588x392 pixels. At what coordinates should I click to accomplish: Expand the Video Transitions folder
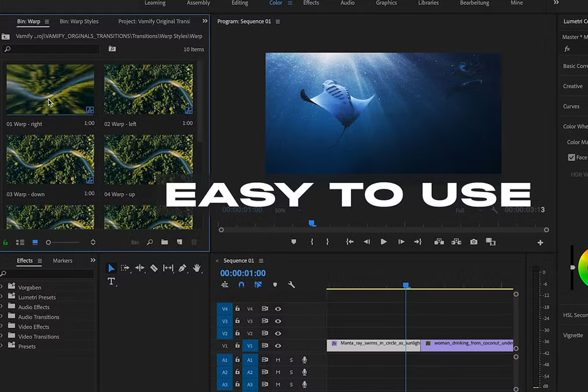pos(2,336)
